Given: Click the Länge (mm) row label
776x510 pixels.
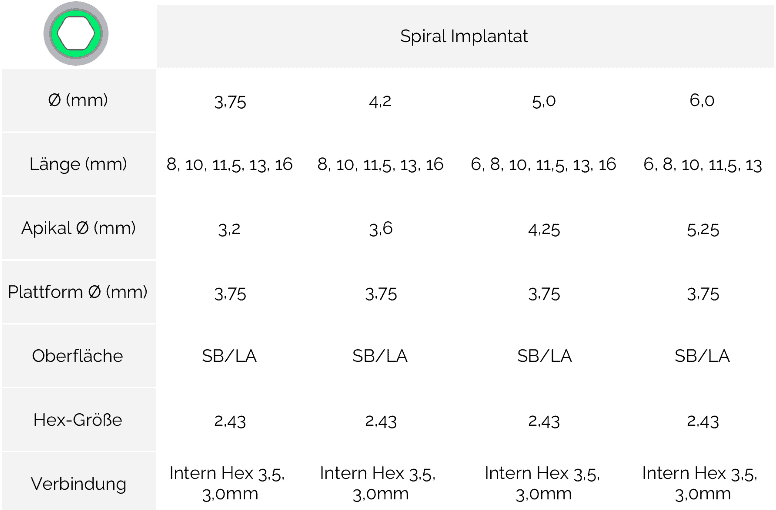Looking at the screenshot, I should 78,164.
